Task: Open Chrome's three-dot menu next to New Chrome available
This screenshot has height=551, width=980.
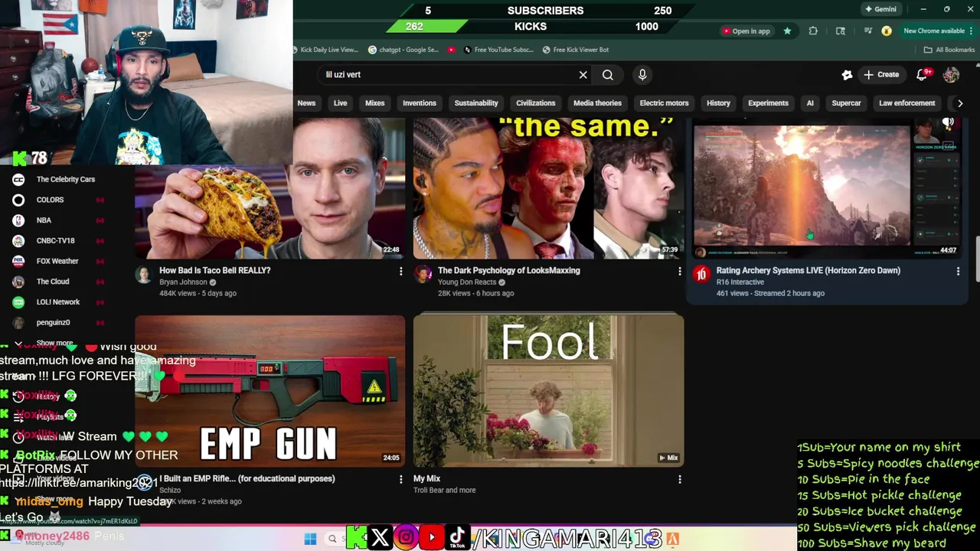Action: click(x=970, y=31)
